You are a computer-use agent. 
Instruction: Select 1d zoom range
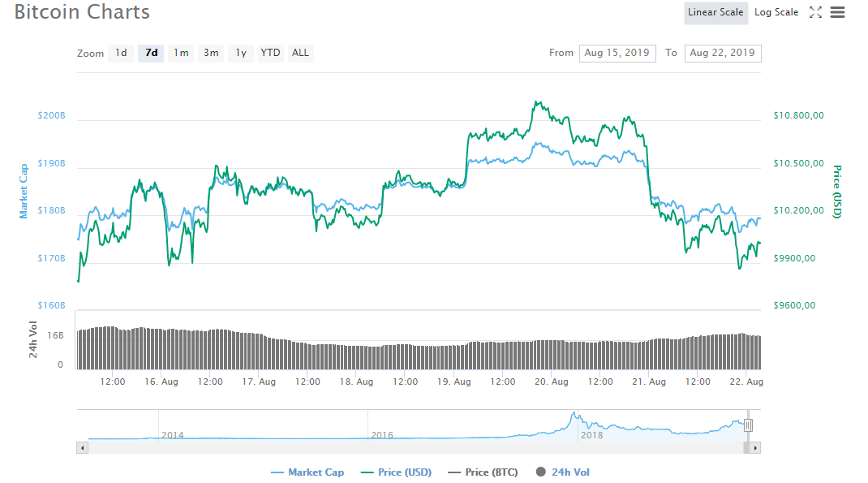(121, 54)
